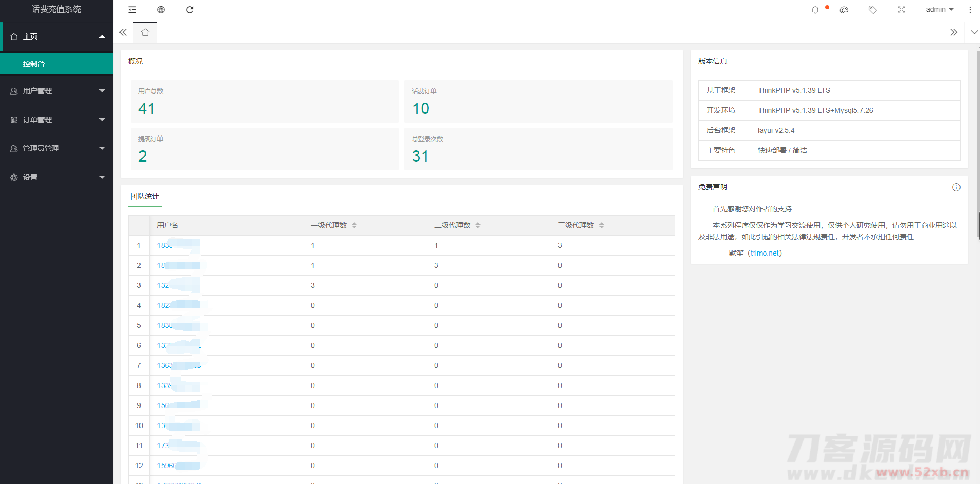Switch to the 团队统计 tab
980x484 pixels.
(145, 197)
